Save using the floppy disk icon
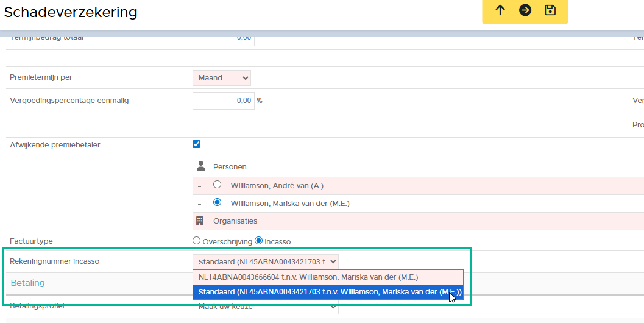The width and height of the screenshot is (644, 323). pos(550,10)
